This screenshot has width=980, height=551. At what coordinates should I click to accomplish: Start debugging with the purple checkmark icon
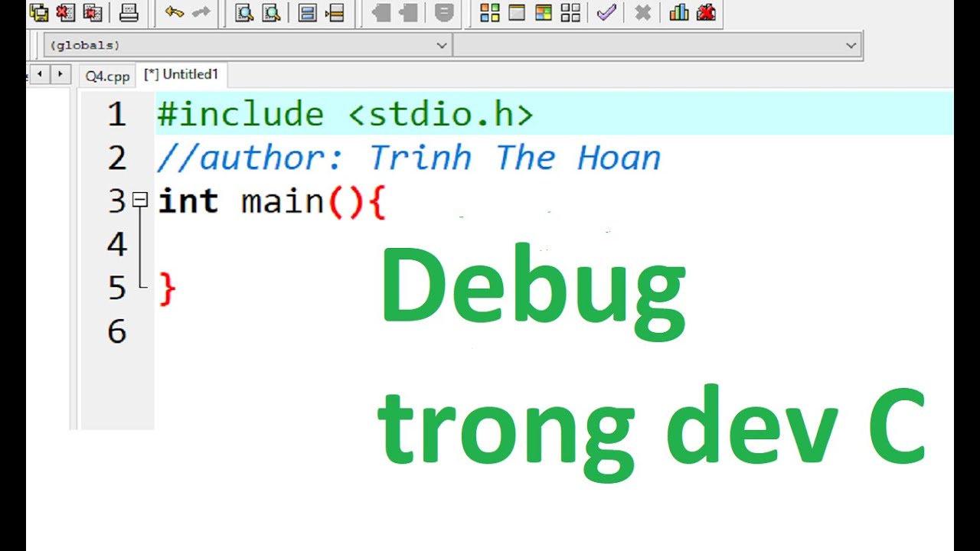coord(606,12)
